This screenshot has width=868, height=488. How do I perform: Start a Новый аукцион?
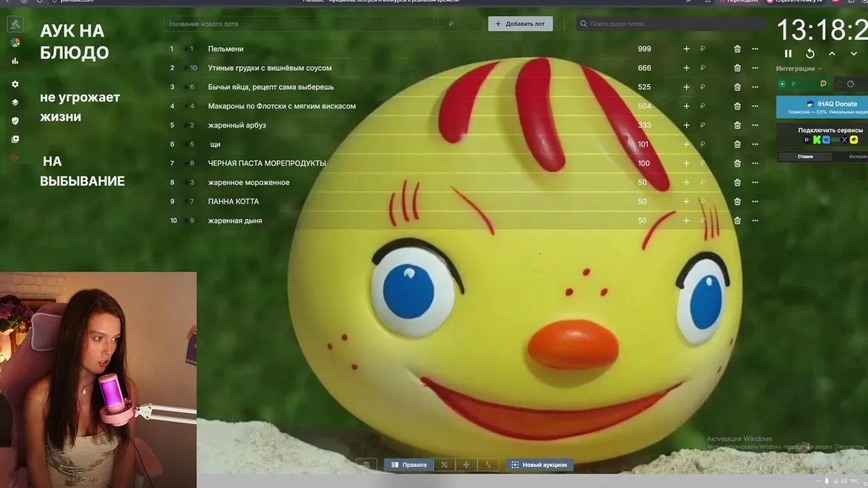[x=539, y=465]
